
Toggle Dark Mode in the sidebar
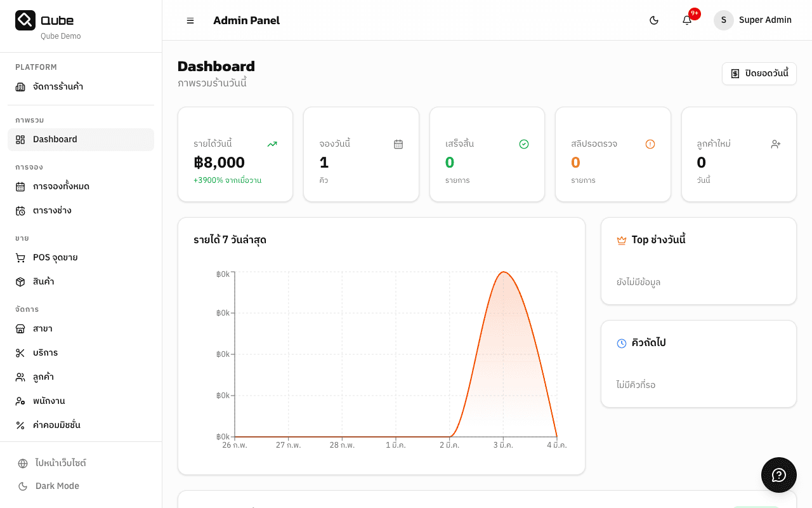(x=56, y=486)
